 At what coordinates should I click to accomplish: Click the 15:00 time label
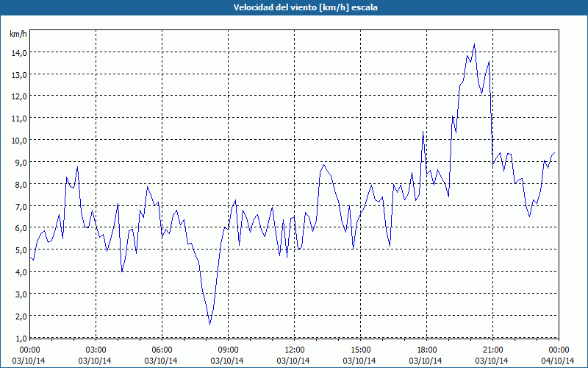click(360, 350)
